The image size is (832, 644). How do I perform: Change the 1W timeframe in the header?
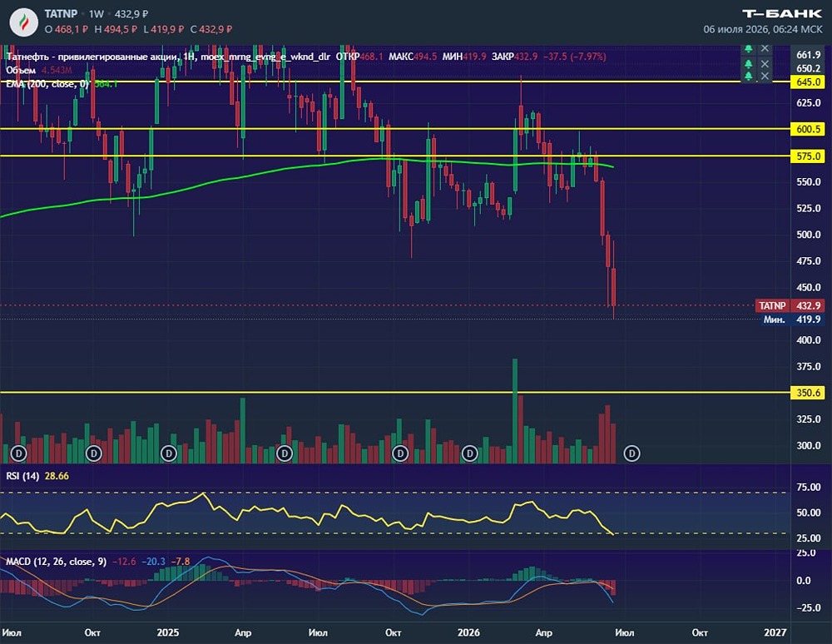pos(96,14)
